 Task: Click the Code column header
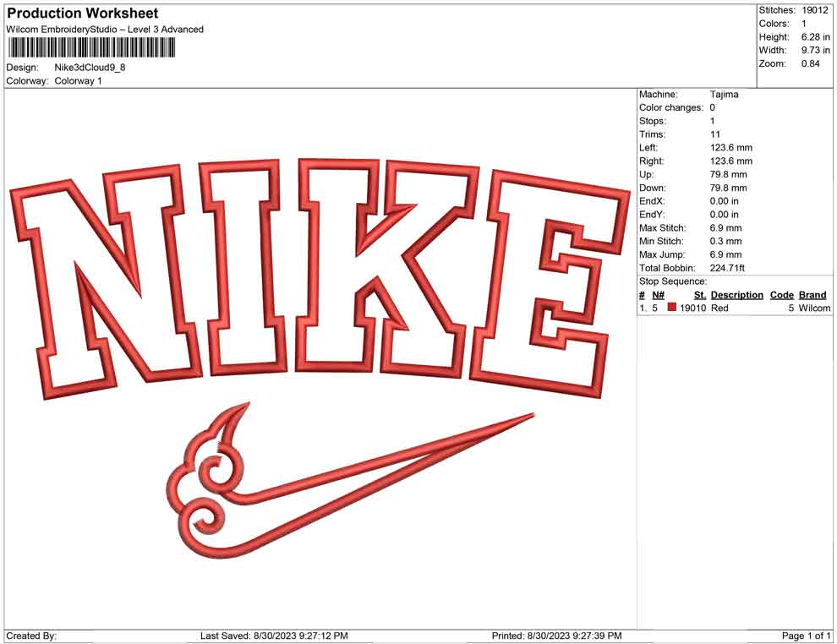coord(781,295)
